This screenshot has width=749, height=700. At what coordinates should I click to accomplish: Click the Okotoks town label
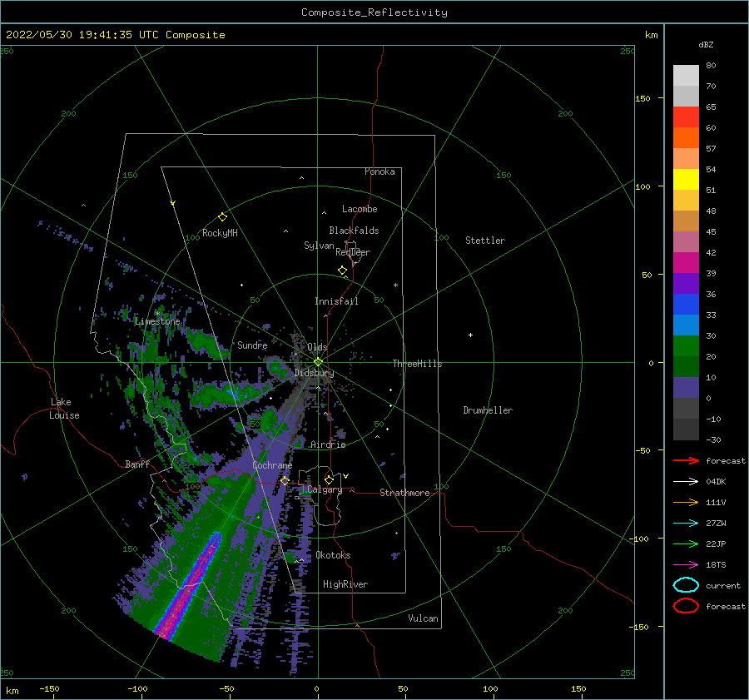pyautogui.click(x=333, y=555)
